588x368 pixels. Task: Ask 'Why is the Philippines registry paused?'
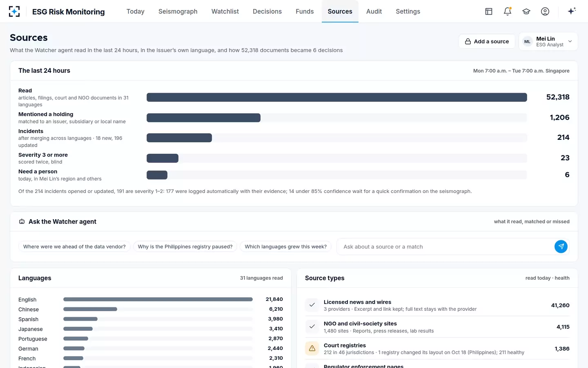point(185,247)
